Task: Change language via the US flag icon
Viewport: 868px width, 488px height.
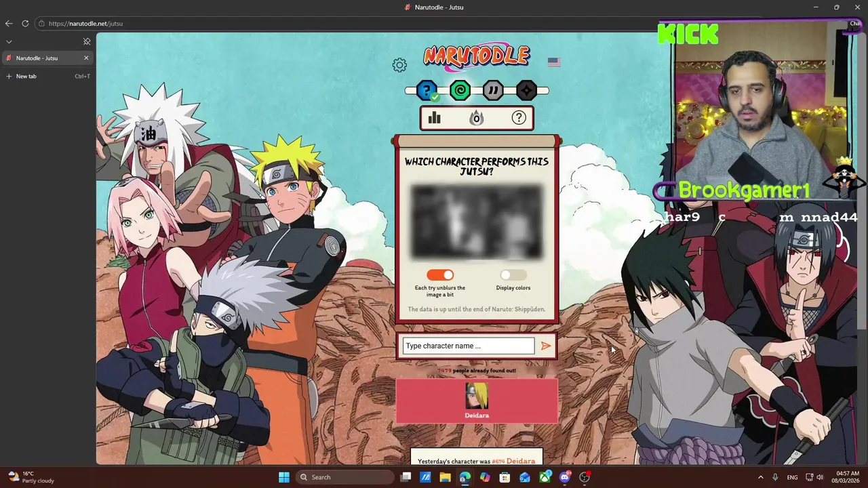Action: coord(554,62)
